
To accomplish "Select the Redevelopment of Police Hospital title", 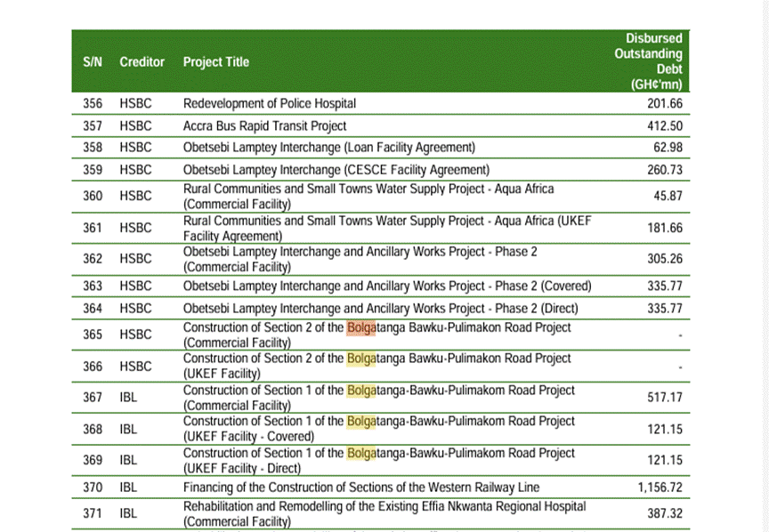I will coord(270,103).
